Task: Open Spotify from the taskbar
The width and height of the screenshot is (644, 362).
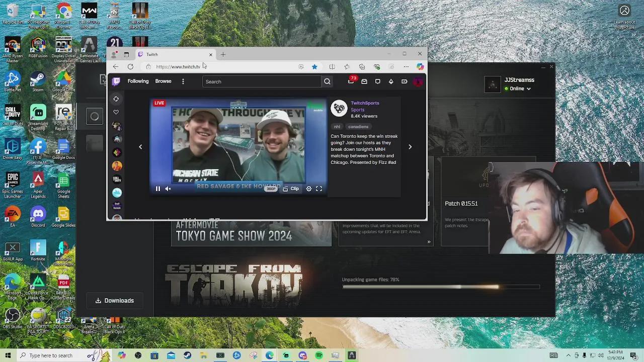Action: click(x=319, y=355)
